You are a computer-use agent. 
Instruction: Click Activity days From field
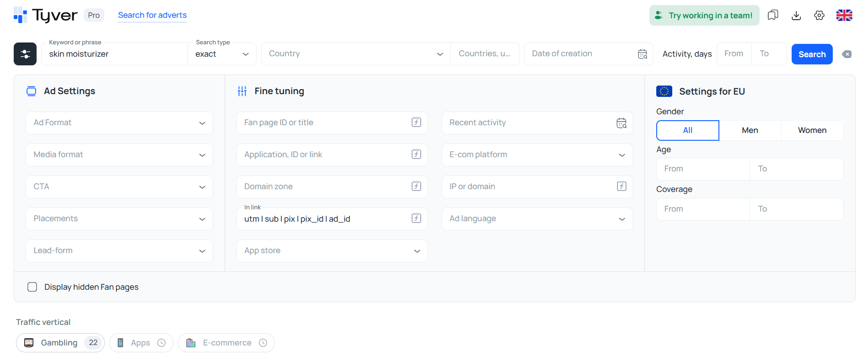[x=734, y=54]
